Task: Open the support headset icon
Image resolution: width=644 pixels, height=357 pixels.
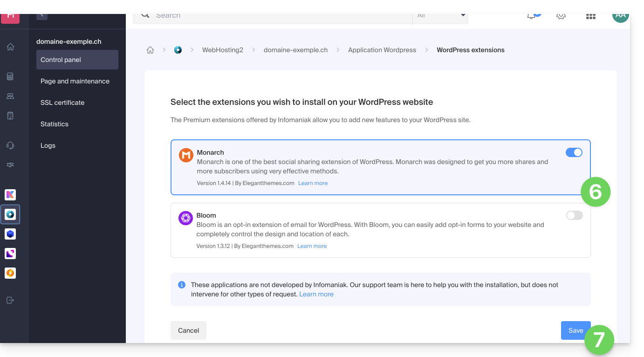Action: [10, 145]
